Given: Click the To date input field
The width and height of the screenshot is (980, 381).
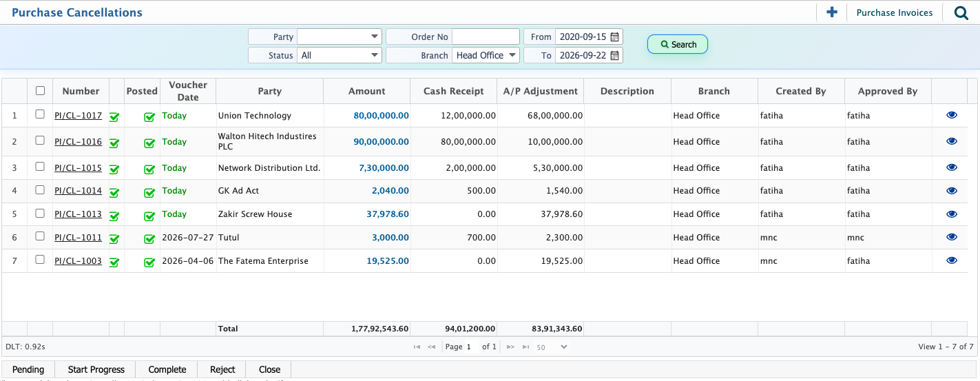Looking at the screenshot, I should [x=582, y=55].
